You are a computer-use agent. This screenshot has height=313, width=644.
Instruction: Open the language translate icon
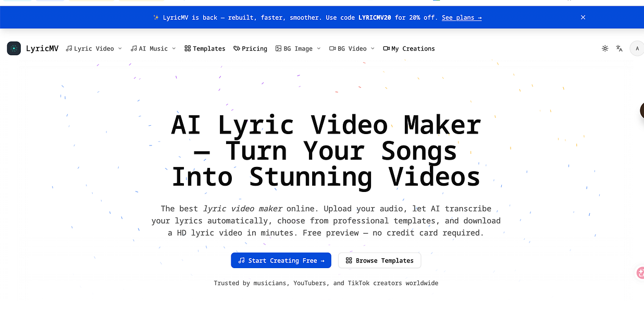pyautogui.click(x=620, y=49)
